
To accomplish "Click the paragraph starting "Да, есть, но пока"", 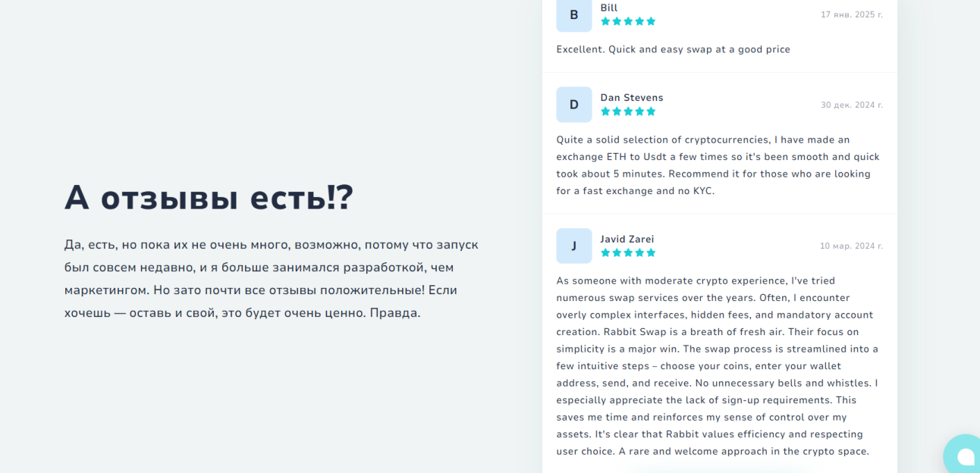I will 272,278.
